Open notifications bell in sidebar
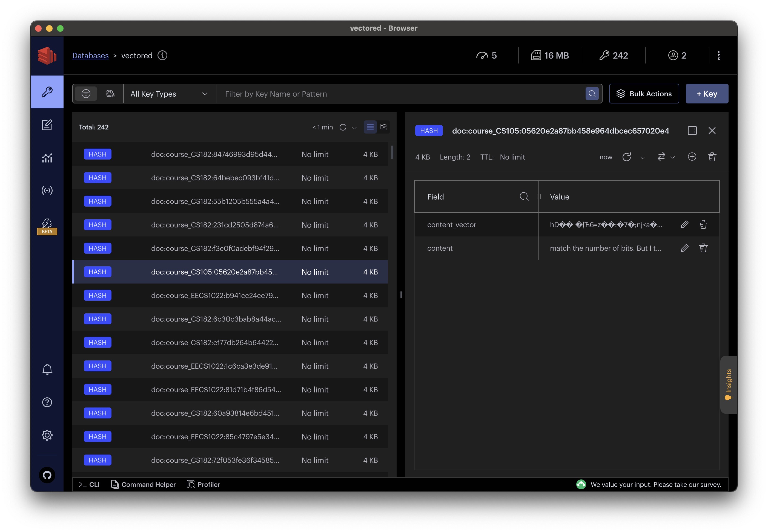Screen dimensions: 768x532 [x=47, y=369]
